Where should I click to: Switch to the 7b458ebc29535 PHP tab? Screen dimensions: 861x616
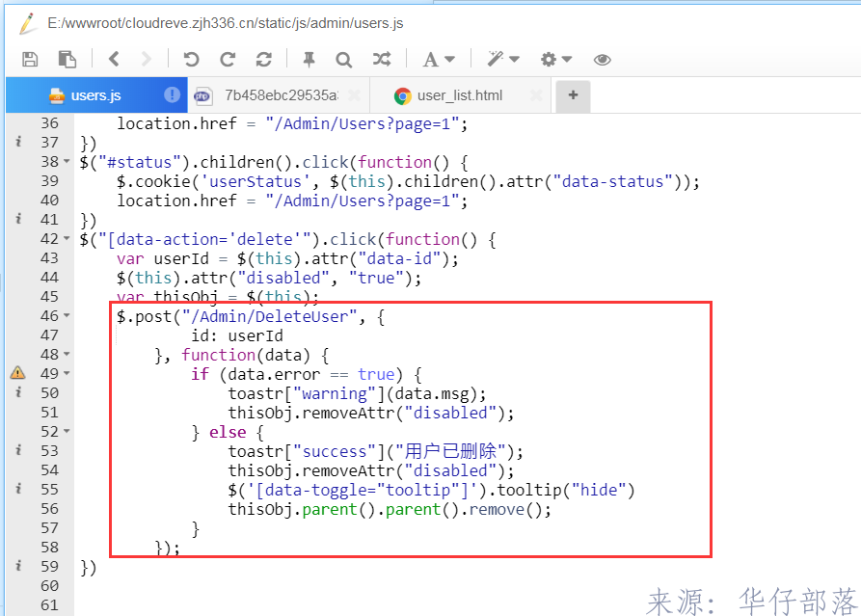pyautogui.click(x=280, y=95)
